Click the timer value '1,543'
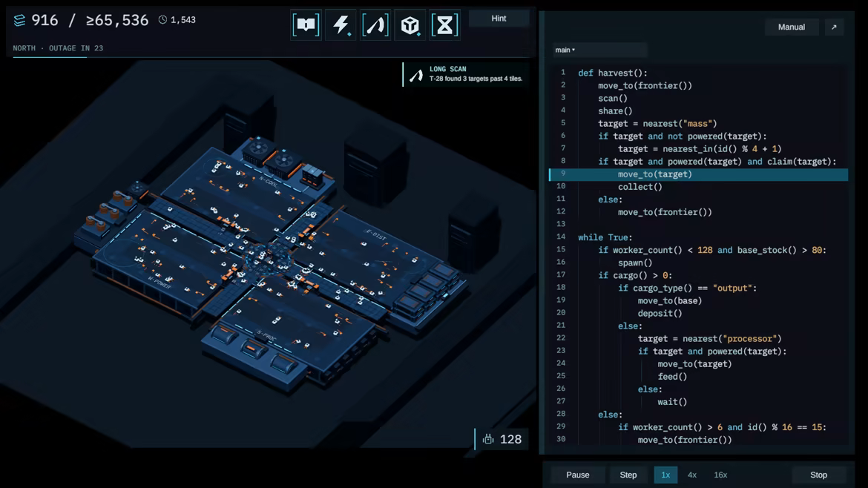 (x=183, y=20)
